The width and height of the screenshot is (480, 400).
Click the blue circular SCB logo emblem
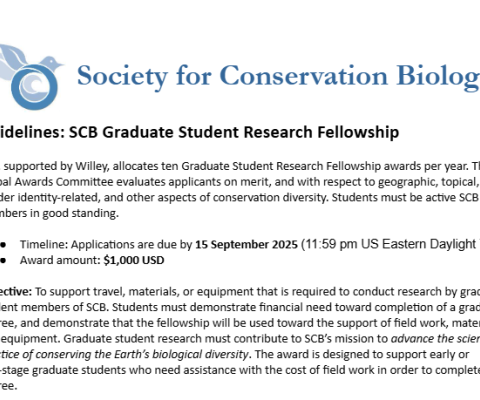(x=34, y=87)
